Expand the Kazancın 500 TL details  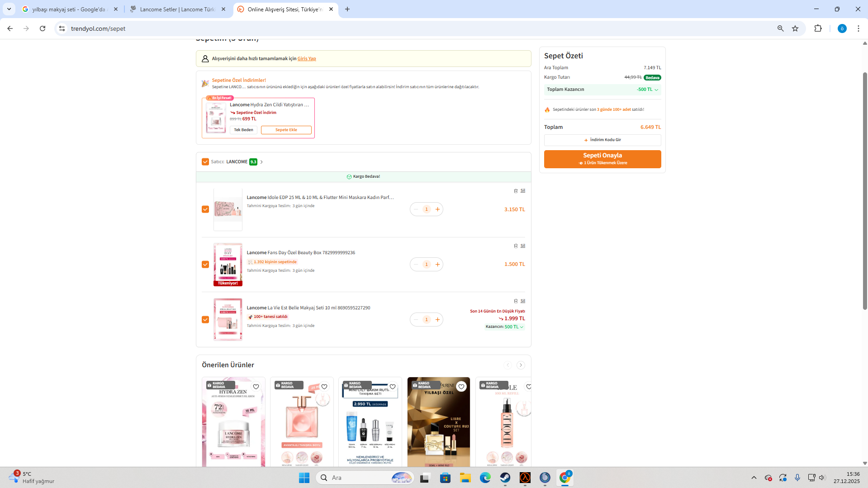(505, 327)
